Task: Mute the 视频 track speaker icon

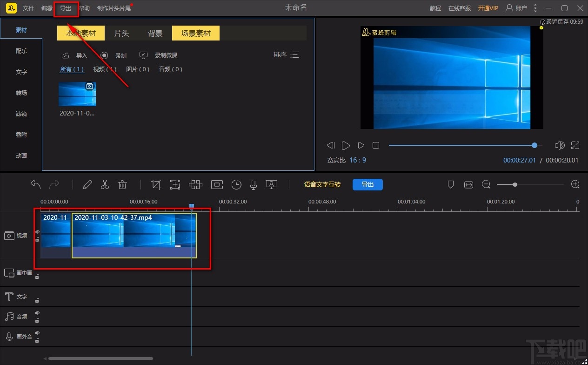Action: pyautogui.click(x=37, y=232)
